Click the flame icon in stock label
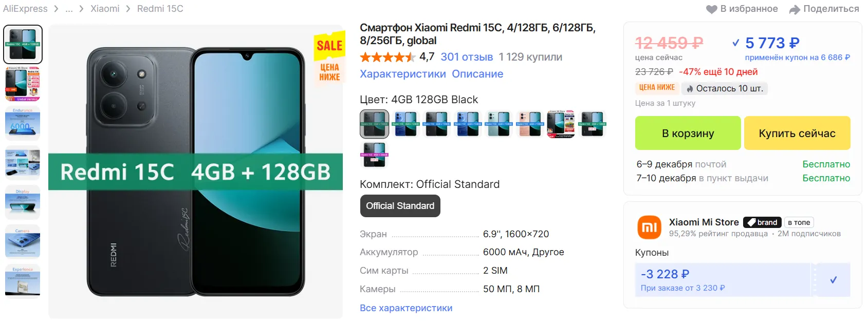 [690, 89]
